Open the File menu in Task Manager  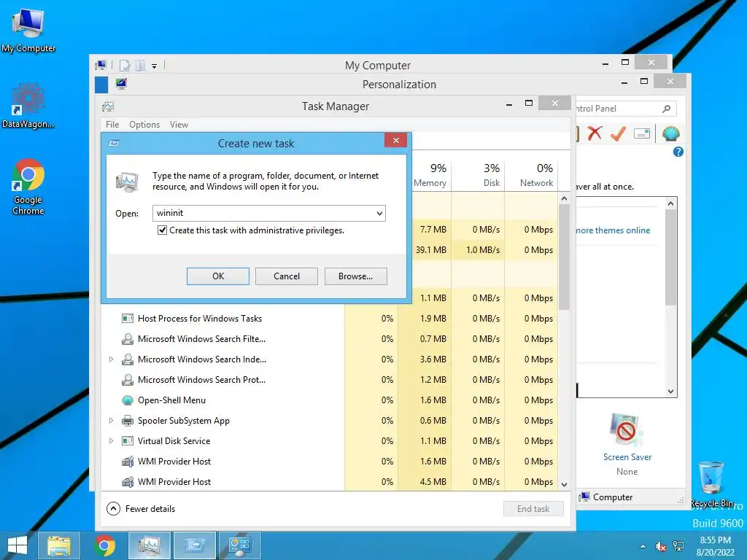[112, 125]
